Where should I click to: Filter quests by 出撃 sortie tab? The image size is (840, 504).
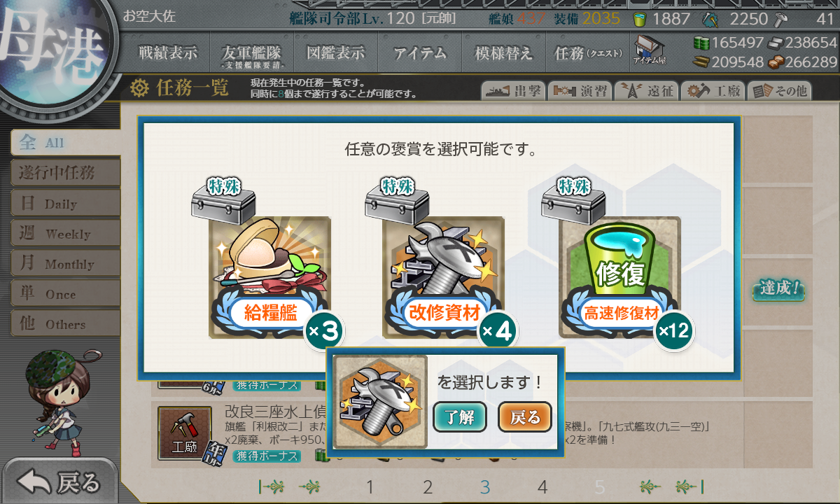pyautogui.click(x=513, y=91)
